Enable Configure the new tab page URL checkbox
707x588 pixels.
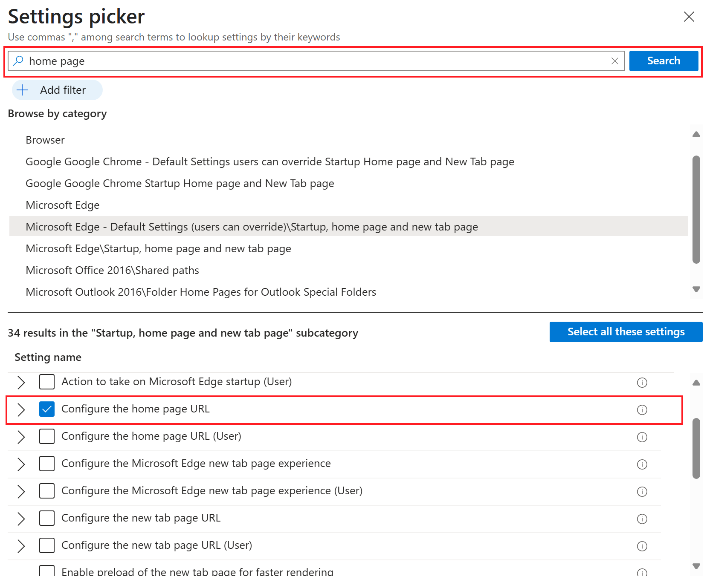tap(47, 518)
